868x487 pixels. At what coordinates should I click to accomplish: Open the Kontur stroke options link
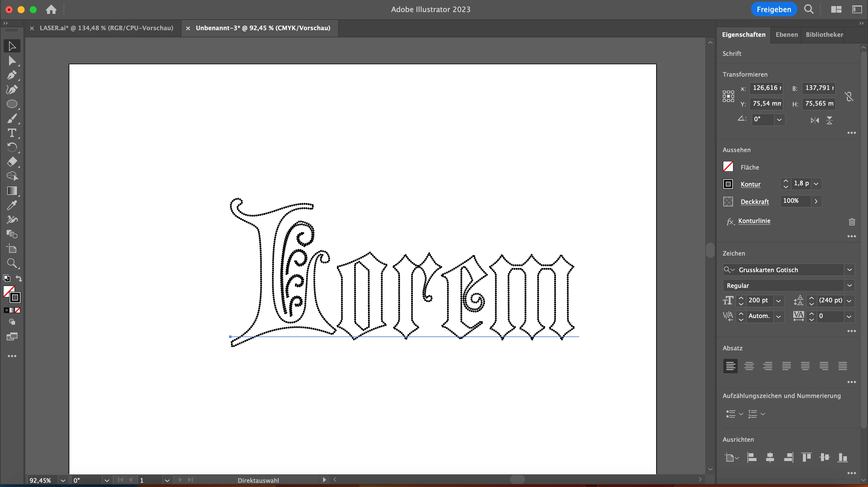pos(750,184)
